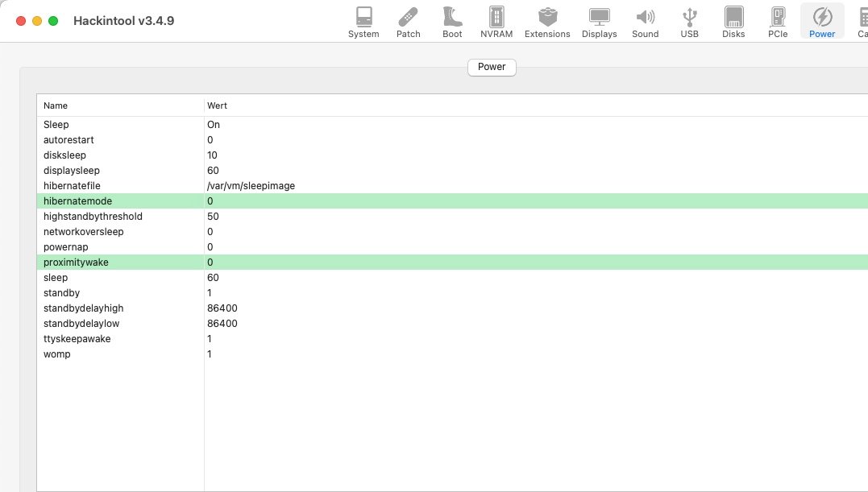
Task: Open the Extensions toolbar section
Action: coord(547,22)
